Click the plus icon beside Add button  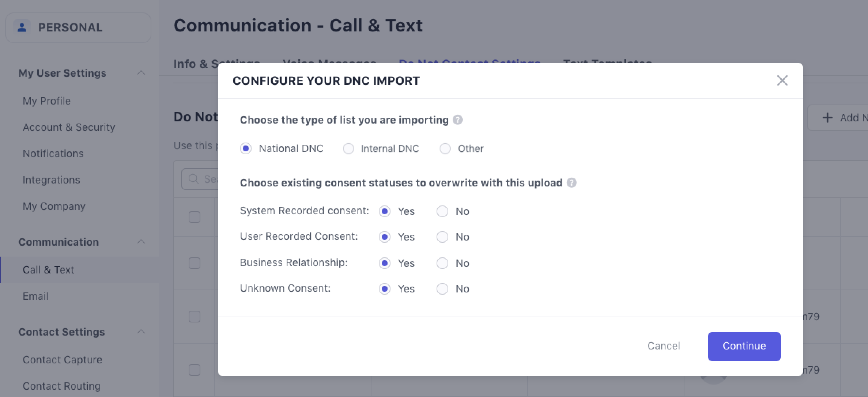[x=827, y=118]
